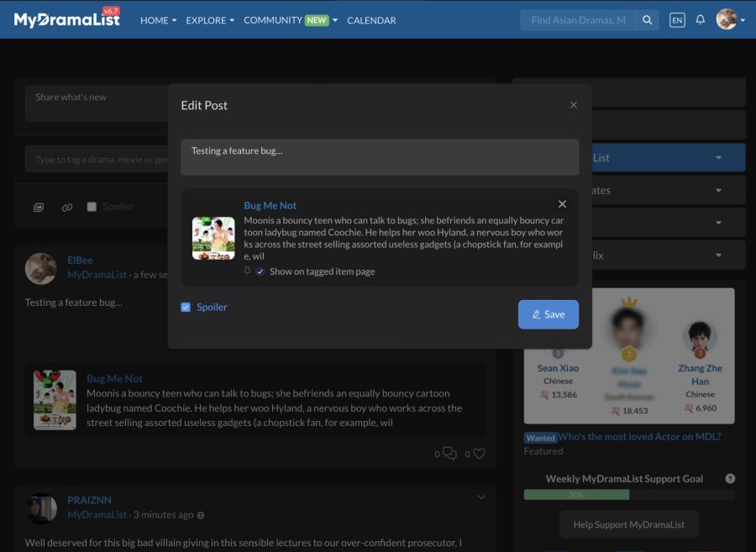This screenshot has width=756, height=552.
Task: Uncheck the Spoiler checkbox in Edit Post
Action: pos(186,308)
